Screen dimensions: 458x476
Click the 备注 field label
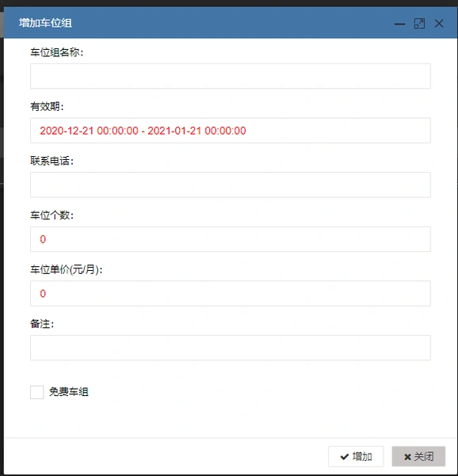point(42,324)
